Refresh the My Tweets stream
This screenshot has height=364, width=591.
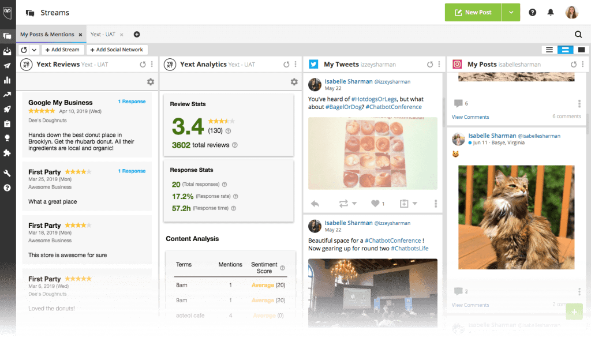tap(430, 65)
